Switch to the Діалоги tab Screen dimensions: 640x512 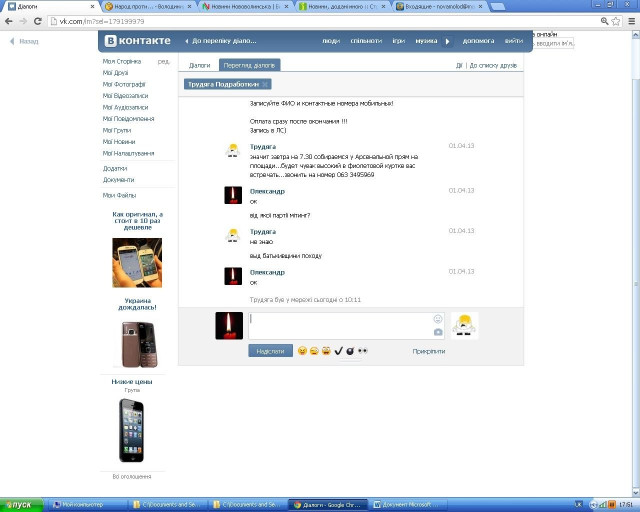(199, 65)
